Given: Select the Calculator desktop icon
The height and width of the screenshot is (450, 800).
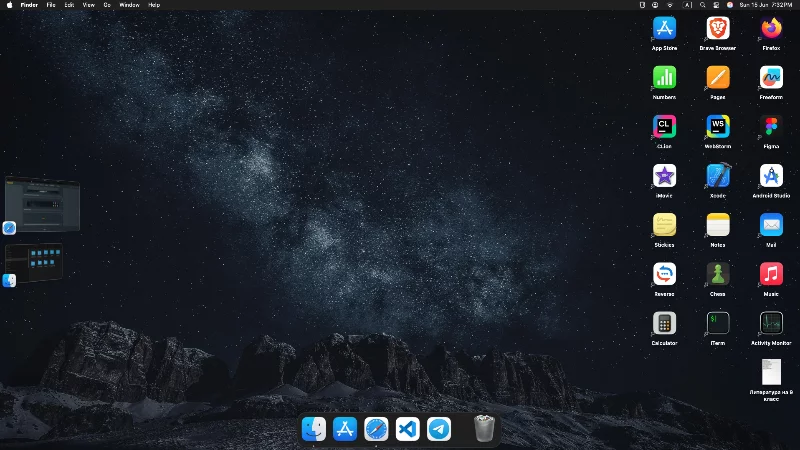Looking at the screenshot, I should (664, 323).
